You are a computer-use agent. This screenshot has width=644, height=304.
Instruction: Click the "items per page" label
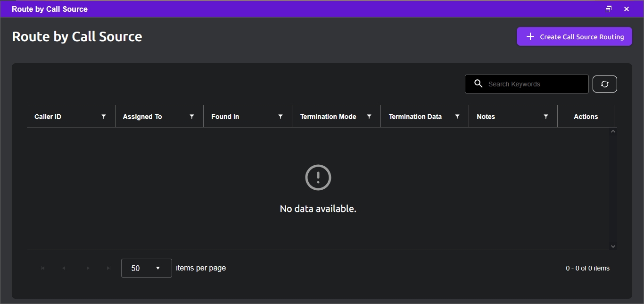coord(201,268)
